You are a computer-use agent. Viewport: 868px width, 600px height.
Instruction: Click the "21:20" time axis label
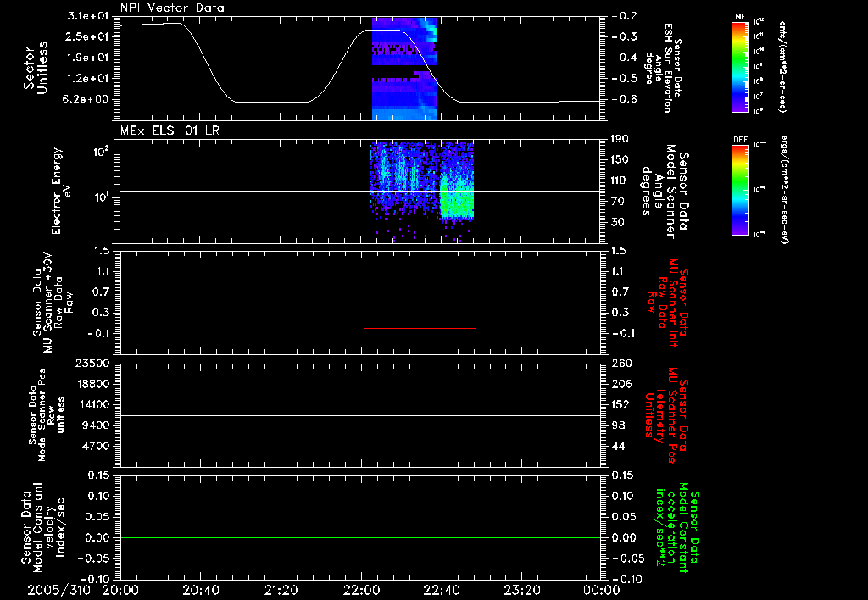(281, 590)
